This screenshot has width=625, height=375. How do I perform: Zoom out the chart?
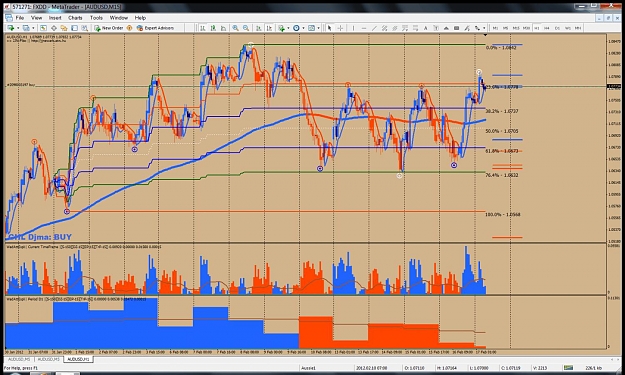pos(246,28)
